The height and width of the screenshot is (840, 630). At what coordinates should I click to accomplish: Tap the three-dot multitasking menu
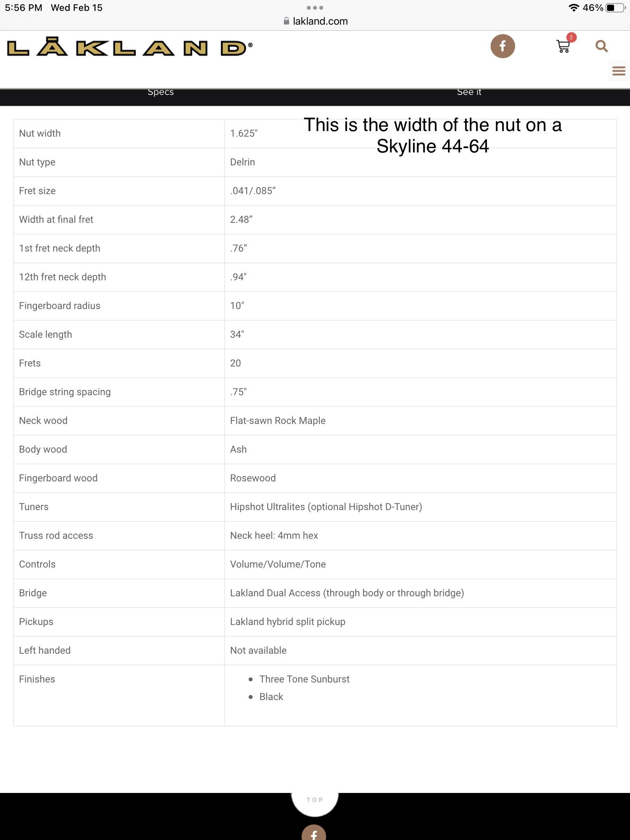coord(315,8)
